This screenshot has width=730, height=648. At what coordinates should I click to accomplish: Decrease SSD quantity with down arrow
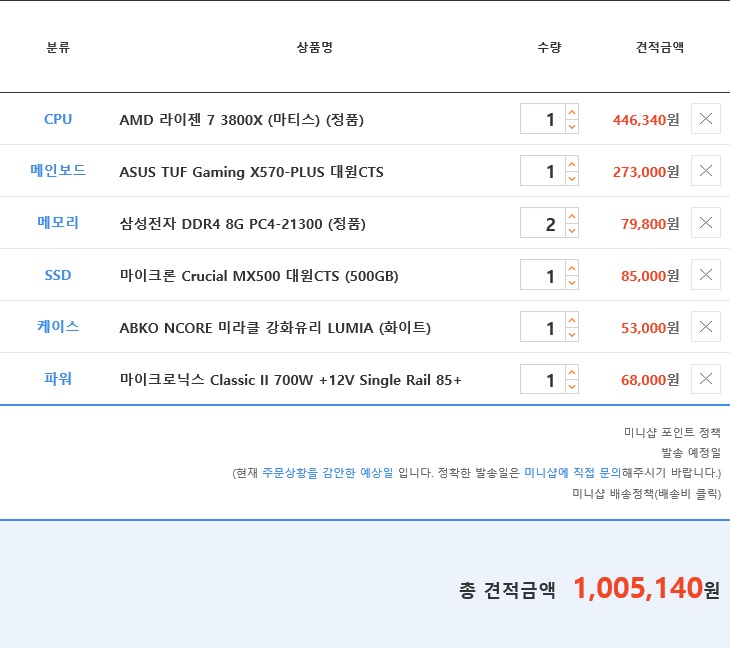[572, 283]
